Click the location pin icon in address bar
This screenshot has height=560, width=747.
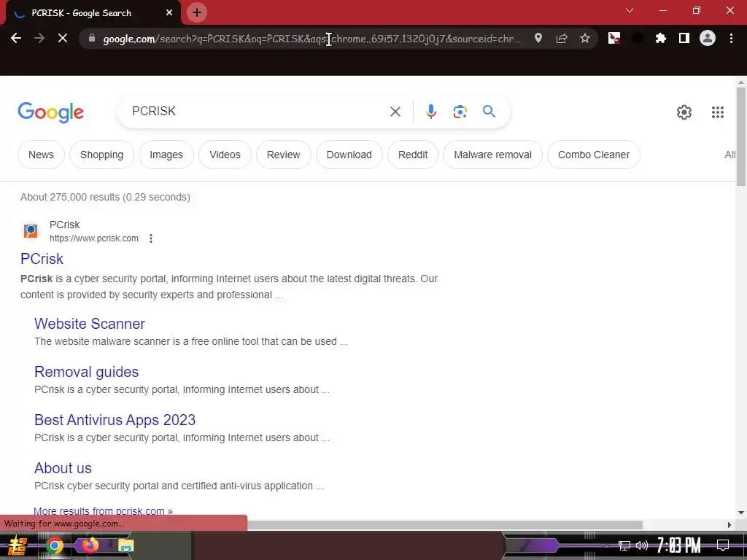(538, 38)
